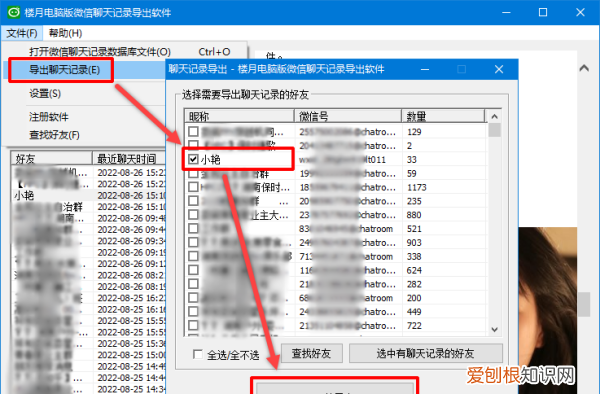The height and width of the screenshot is (394, 600).
Task: Choose 查找好友(F) menu entry
Action: point(54,135)
